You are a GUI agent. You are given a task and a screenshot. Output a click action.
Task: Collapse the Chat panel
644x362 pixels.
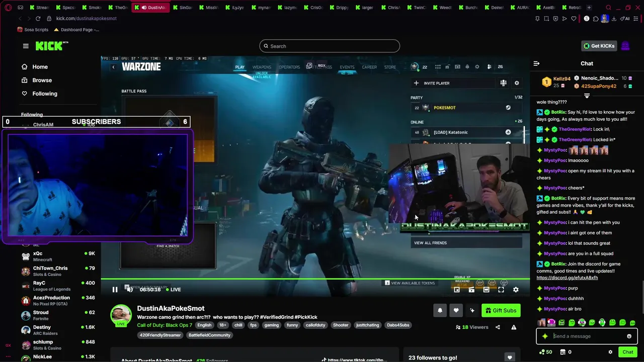[536, 63]
